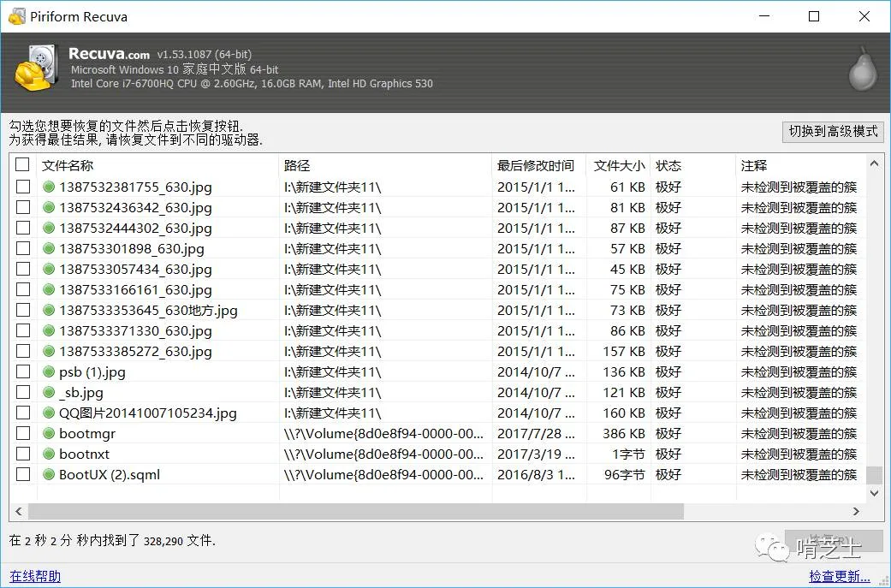Sort by 路径 column header

[x=385, y=165]
